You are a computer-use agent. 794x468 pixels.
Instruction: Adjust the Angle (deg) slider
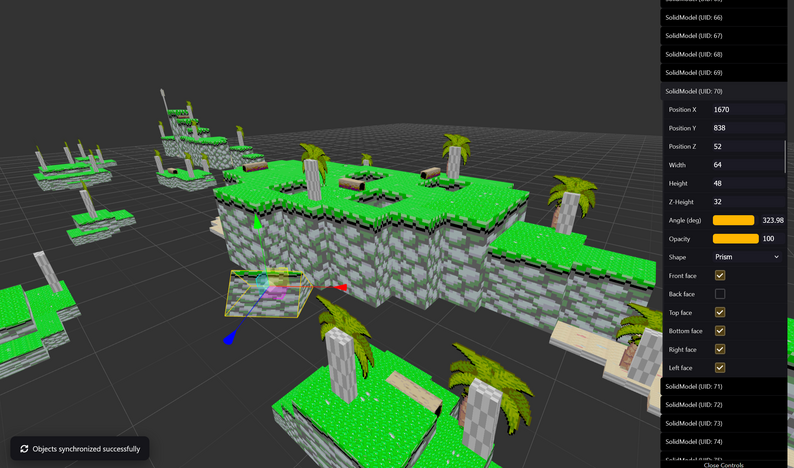pyautogui.click(x=733, y=220)
